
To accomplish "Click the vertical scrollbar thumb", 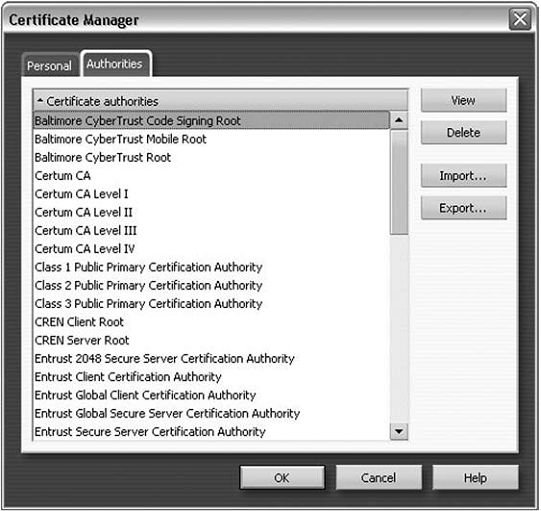I will pos(399,183).
